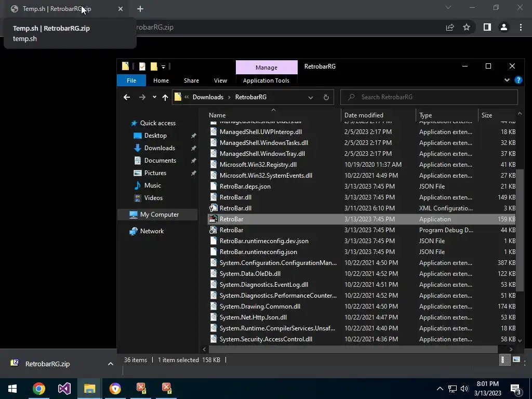
Task: Refresh the RetrobarRG folder view
Action: click(x=326, y=97)
